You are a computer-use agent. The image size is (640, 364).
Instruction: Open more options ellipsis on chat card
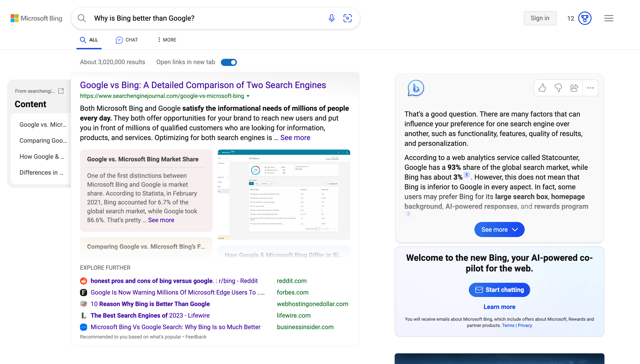[590, 88]
